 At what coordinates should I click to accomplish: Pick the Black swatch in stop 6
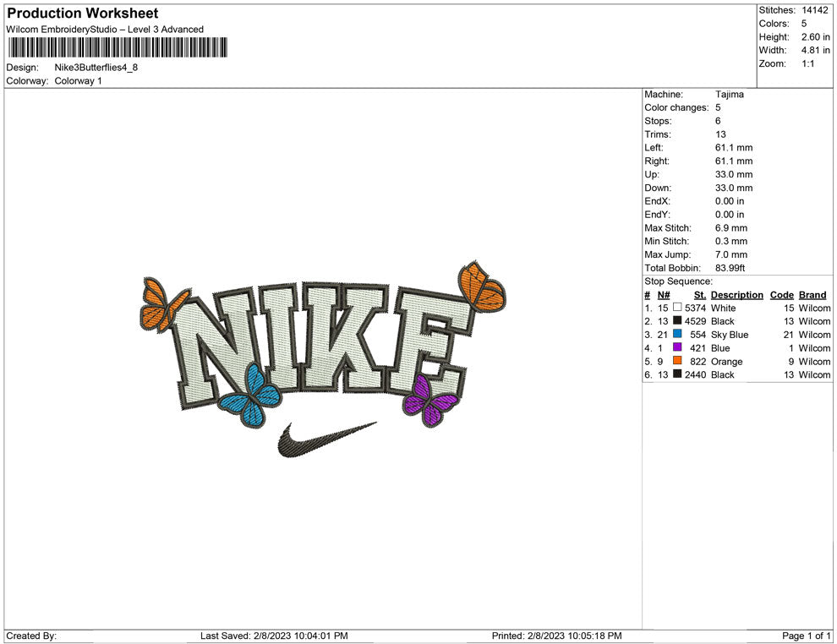(x=677, y=374)
